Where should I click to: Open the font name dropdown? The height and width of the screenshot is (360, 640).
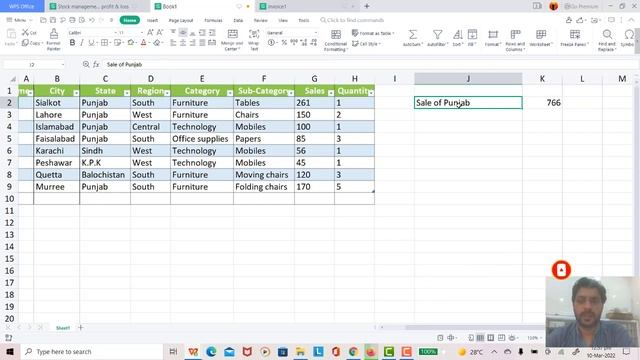pyautogui.click(x=116, y=32)
